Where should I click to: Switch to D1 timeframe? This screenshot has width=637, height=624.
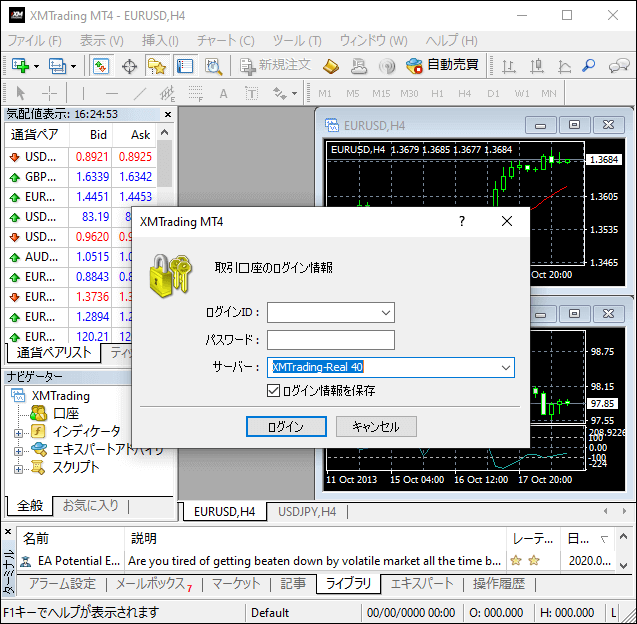(x=493, y=94)
